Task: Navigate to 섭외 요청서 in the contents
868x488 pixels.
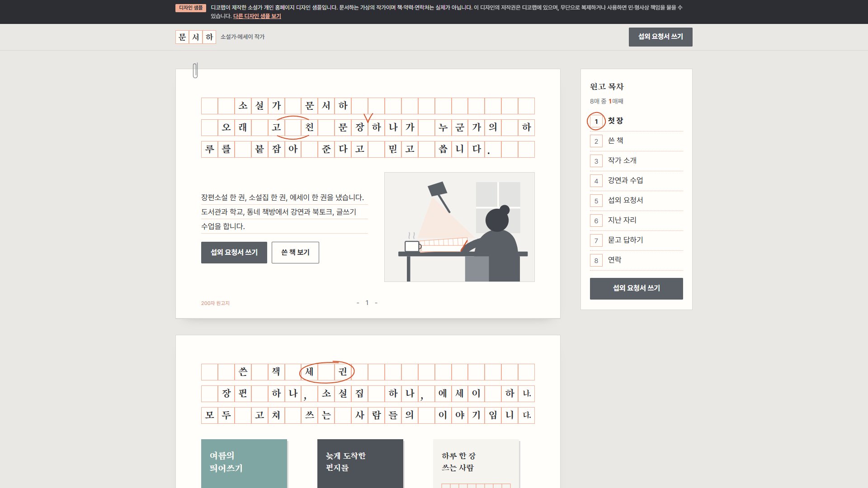Action: click(637, 201)
